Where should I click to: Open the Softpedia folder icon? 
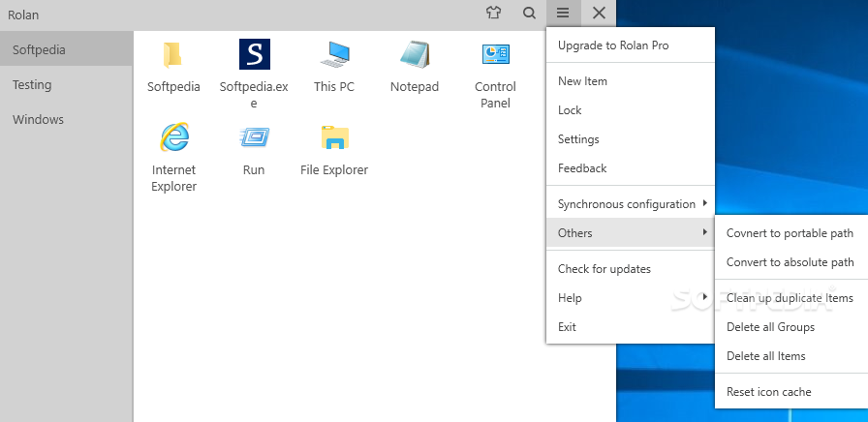click(173, 54)
